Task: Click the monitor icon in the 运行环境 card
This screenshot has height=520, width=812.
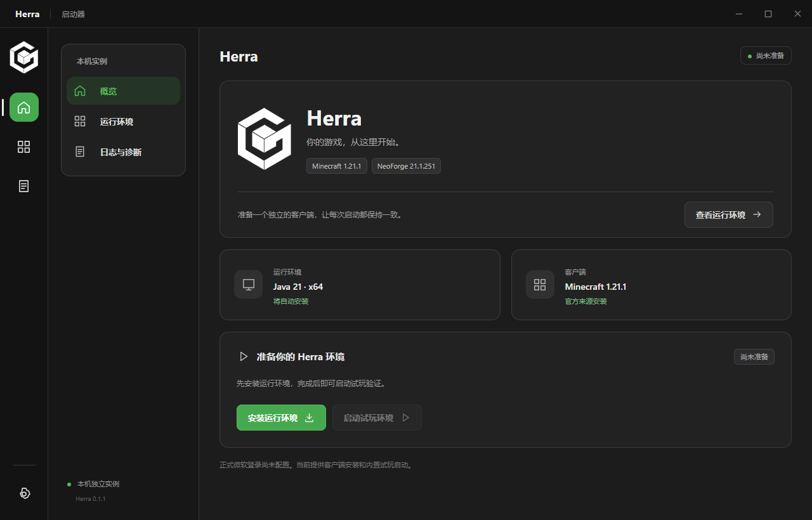Action: pyautogui.click(x=248, y=284)
